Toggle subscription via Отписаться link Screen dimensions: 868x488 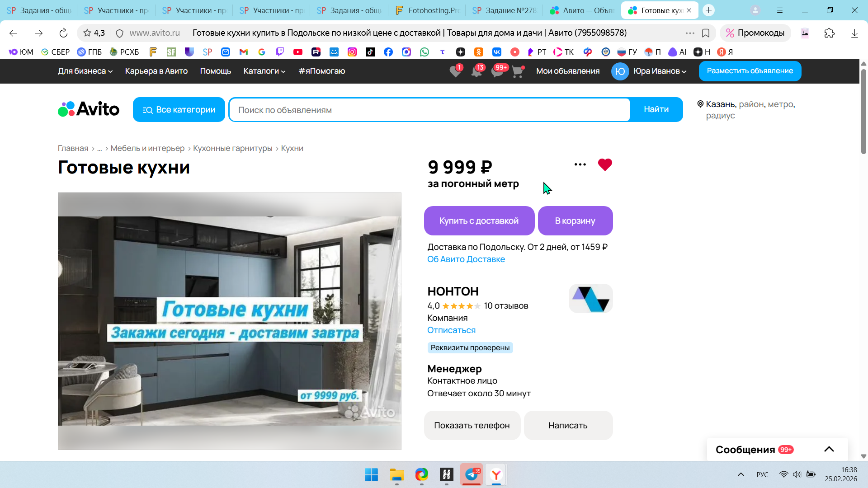pyautogui.click(x=451, y=330)
